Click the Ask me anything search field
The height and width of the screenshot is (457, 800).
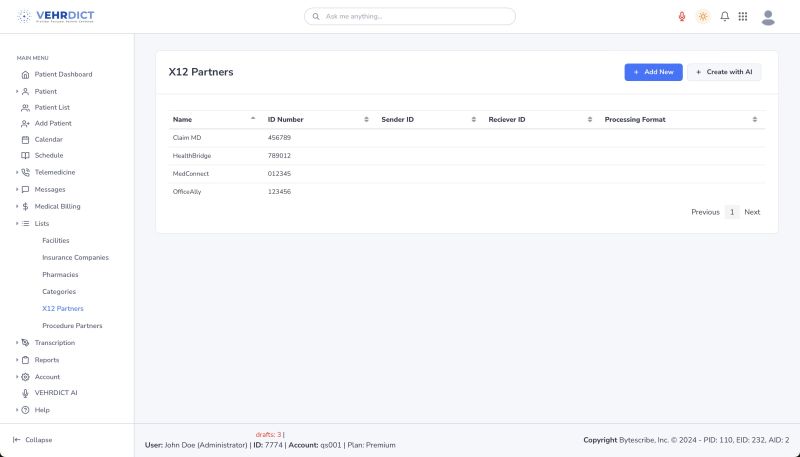[x=410, y=17]
